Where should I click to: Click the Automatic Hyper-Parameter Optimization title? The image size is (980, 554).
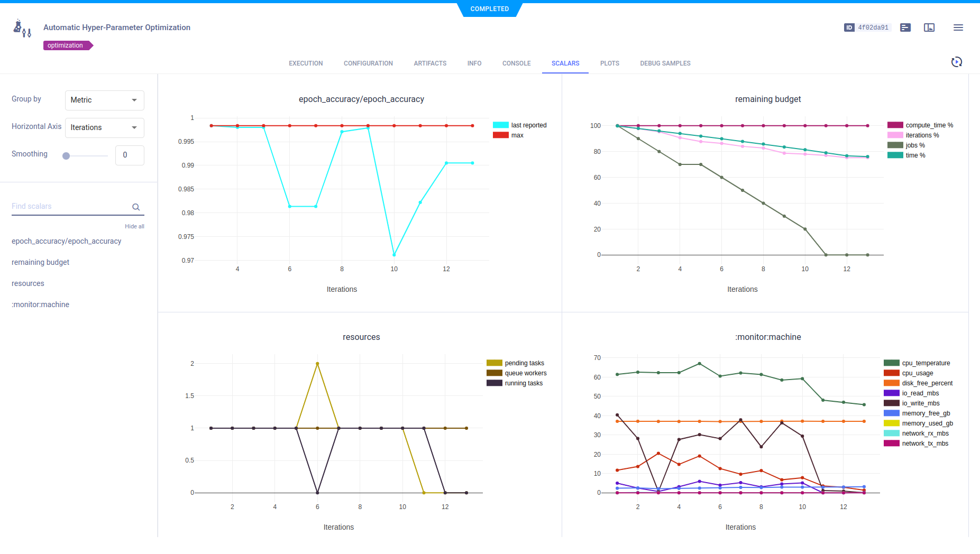click(x=117, y=27)
